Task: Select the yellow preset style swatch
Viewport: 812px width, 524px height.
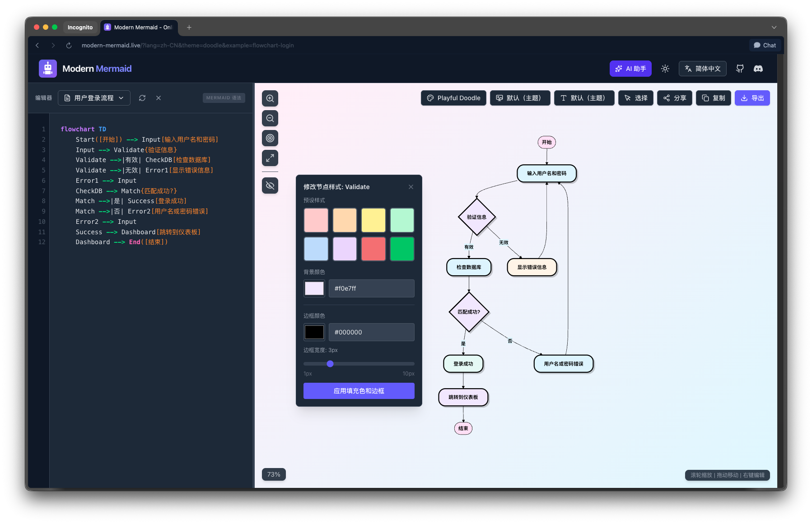Action: click(x=373, y=220)
